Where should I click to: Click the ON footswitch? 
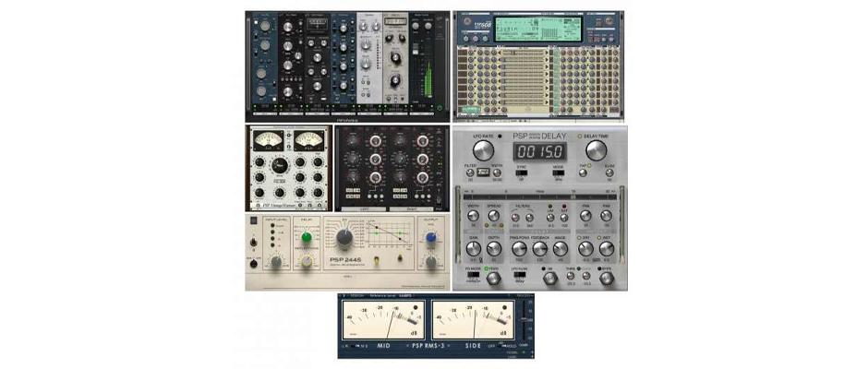549,279
